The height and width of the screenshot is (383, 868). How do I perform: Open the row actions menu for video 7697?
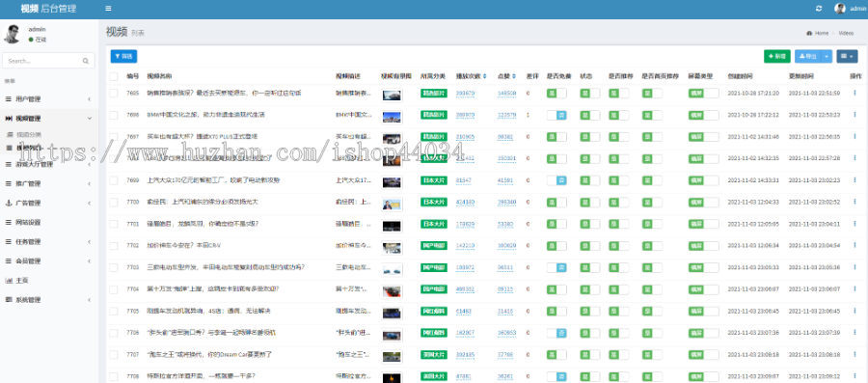point(855,137)
